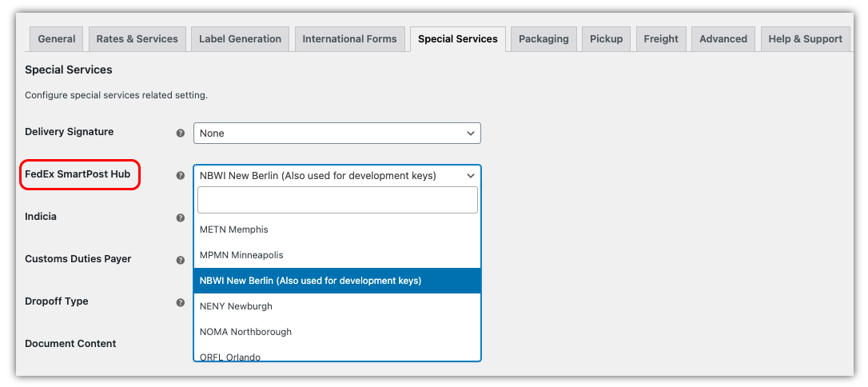Click 'Configure special services related setting.' text
This screenshot has height=387, width=868.
pos(116,95)
